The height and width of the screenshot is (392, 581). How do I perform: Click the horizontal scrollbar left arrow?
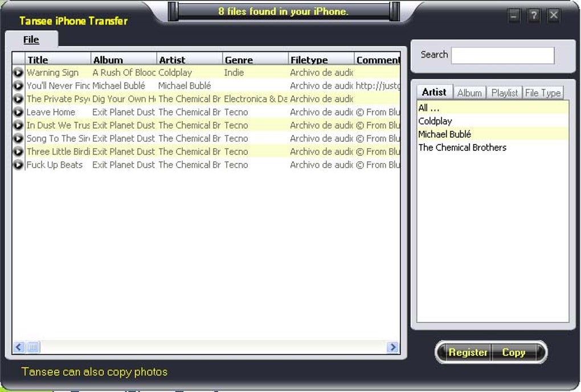(19, 347)
